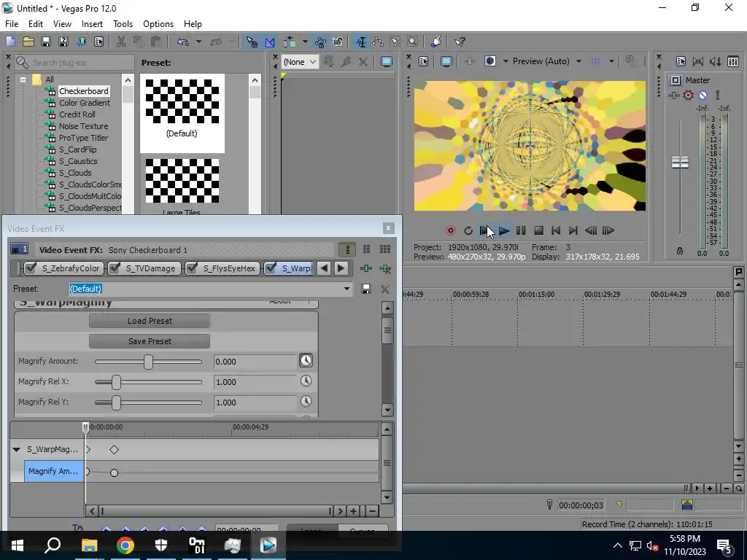Open the (None) trimmer dropdown
This screenshot has height=560, width=747.
click(x=300, y=62)
